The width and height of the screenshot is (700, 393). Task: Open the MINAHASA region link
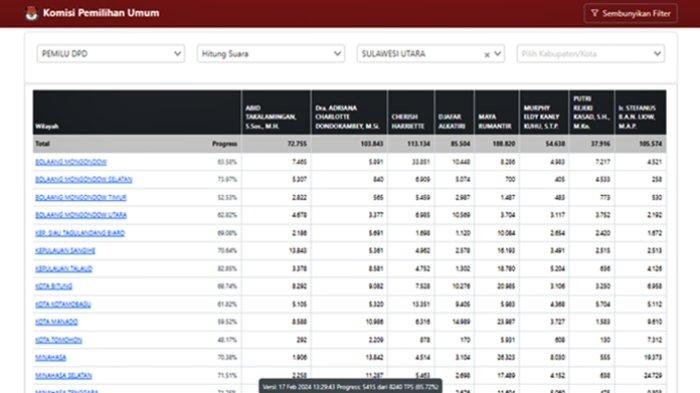(x=51, y=357)
